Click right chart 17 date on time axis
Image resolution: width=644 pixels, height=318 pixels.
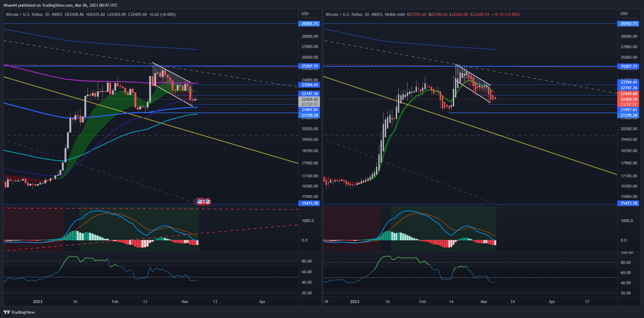tap(587, 302)
